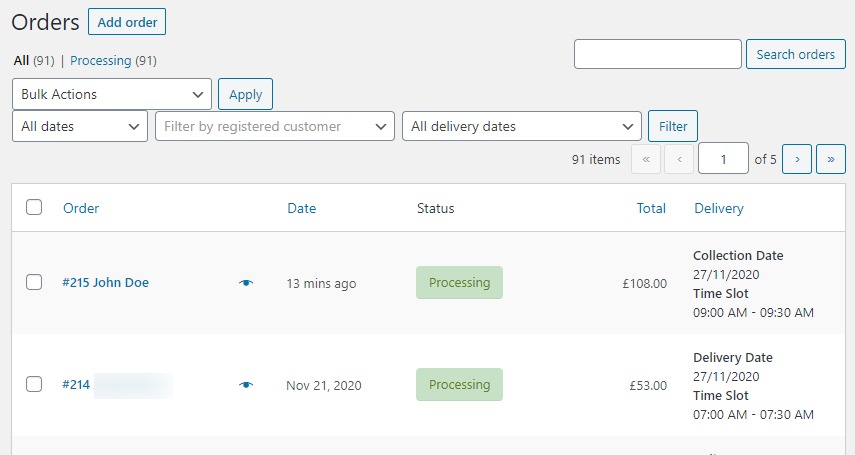
Task: Open the All delivery dates dropdown
Action: pyautogui.click(x=521, y=127)
